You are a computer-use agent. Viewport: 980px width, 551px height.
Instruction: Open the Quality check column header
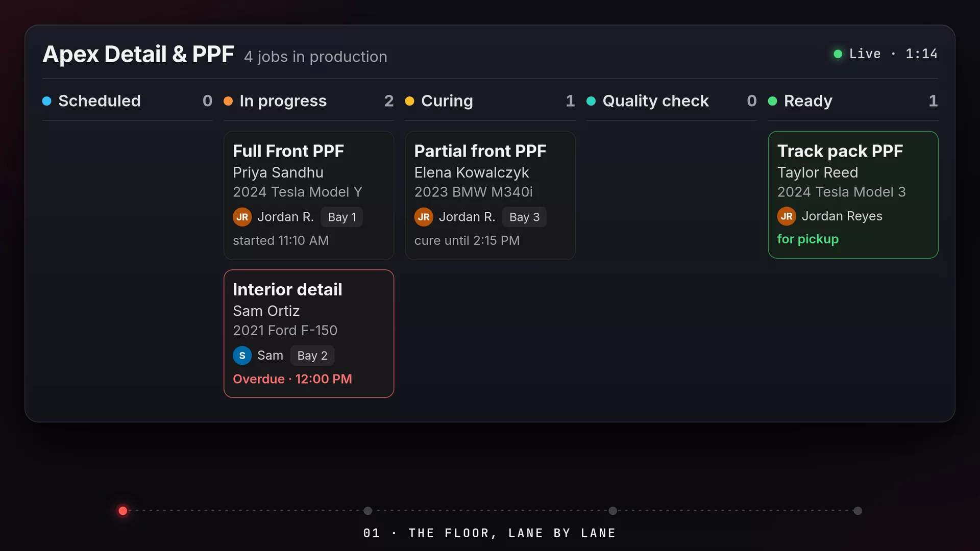point(672,101)
